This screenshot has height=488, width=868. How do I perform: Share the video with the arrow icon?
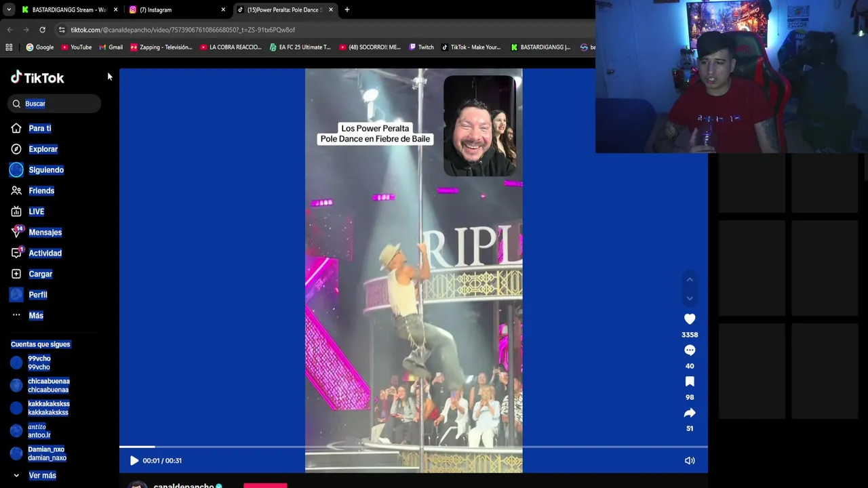pos(690,413)
